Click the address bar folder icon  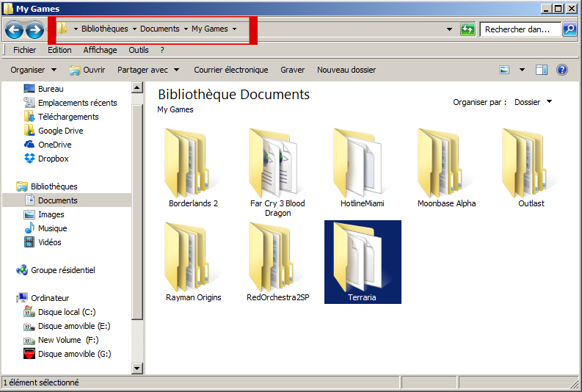[x=62, y=28]
